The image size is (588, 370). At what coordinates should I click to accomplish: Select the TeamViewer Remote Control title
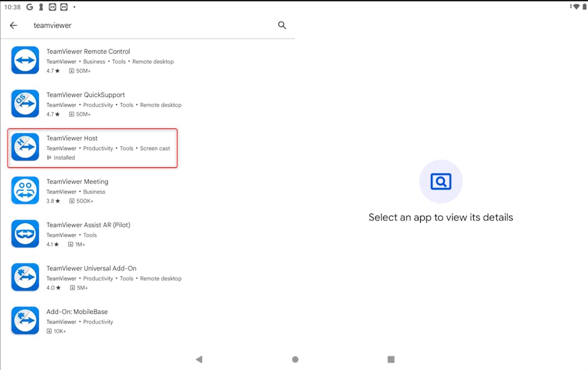88,51
